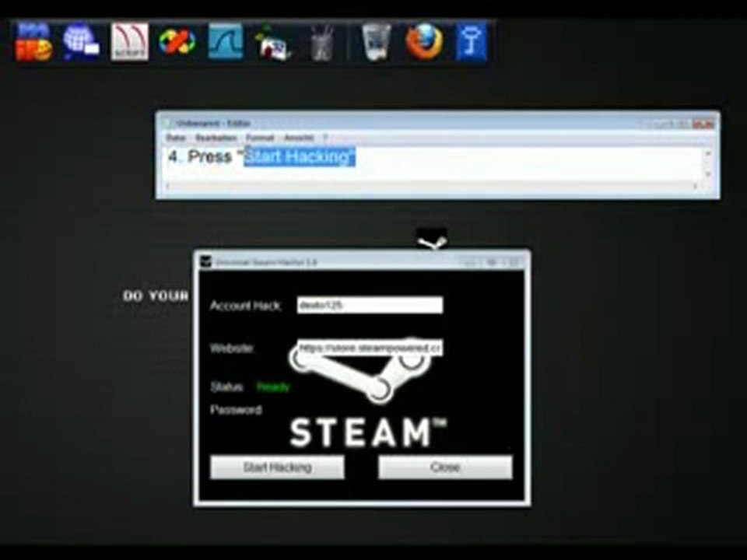Click the green Ready status text
This screenshot has height=560, width=747.
273,387
